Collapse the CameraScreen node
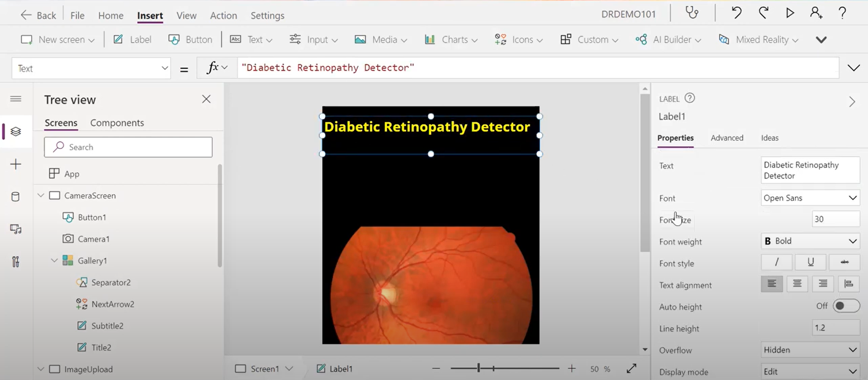The height and width of the screenshot is (380, 868). click(41, 195)
